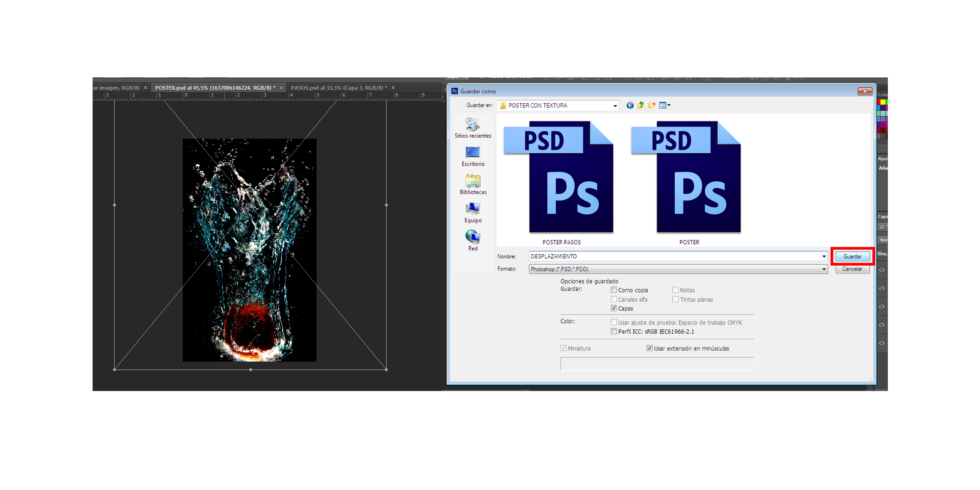Close the Guardar como dialog
The width and height of the screenshot is (980, 490).
click(865, 91)
